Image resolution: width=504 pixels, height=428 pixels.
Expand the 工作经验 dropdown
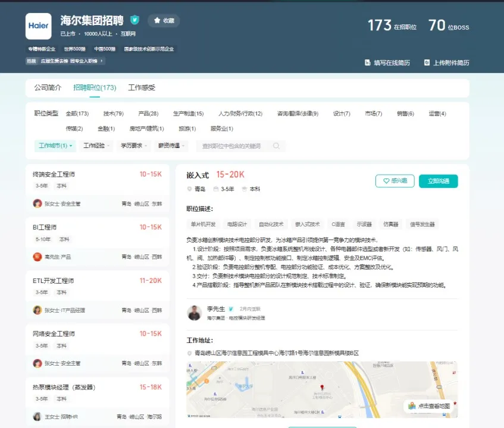click(x=96, y=146)
